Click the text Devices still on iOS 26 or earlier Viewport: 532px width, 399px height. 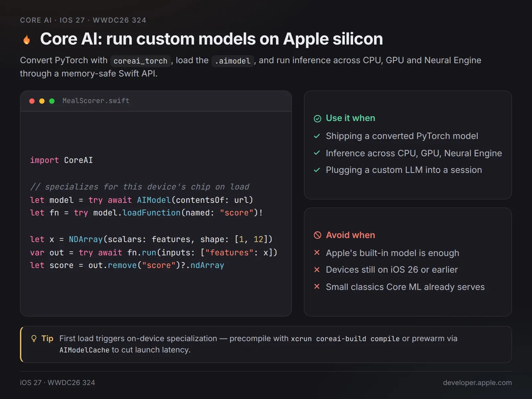(x=392, y=270)
